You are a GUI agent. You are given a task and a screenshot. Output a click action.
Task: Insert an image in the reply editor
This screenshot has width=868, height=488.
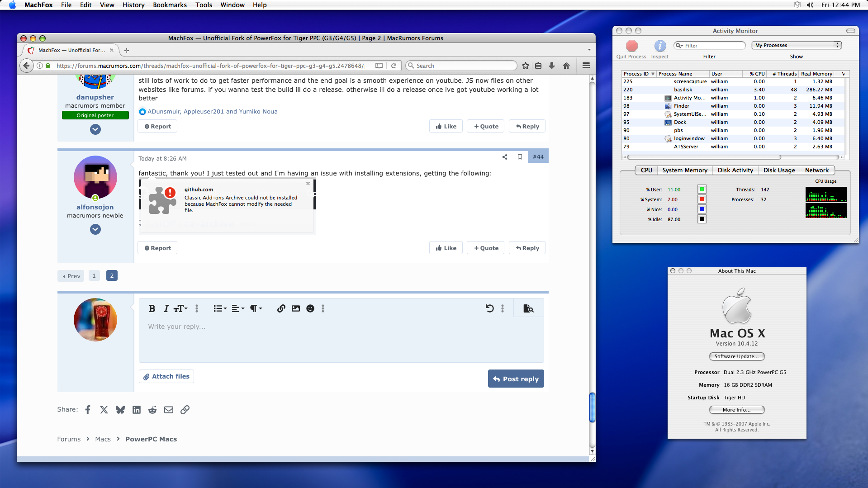click(296, 308)
